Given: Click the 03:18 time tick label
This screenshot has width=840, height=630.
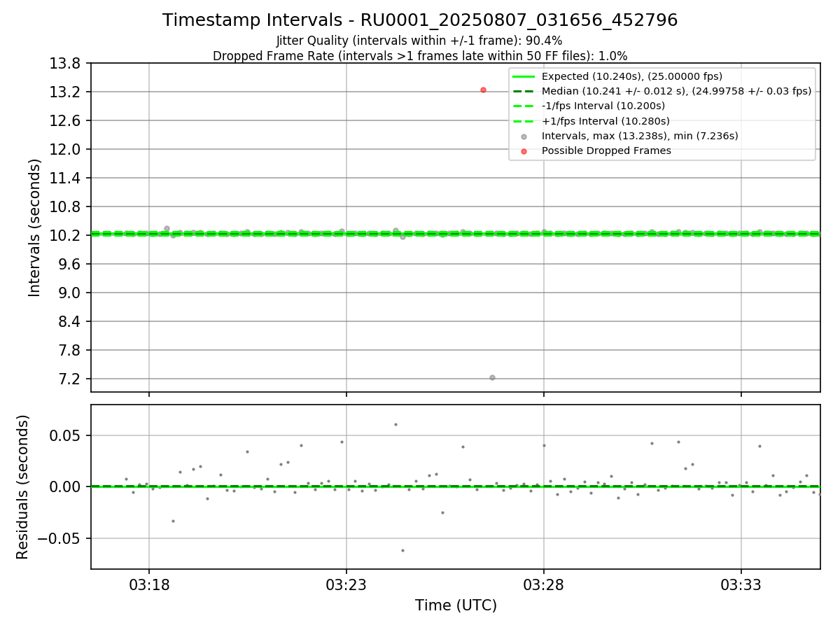Looking at the screenshot, I should [148, 584].
